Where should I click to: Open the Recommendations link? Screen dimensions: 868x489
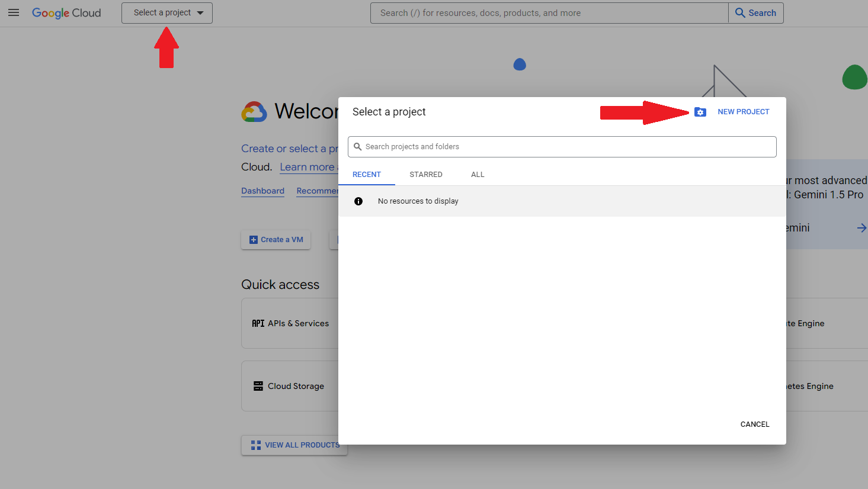coord(318,191)
